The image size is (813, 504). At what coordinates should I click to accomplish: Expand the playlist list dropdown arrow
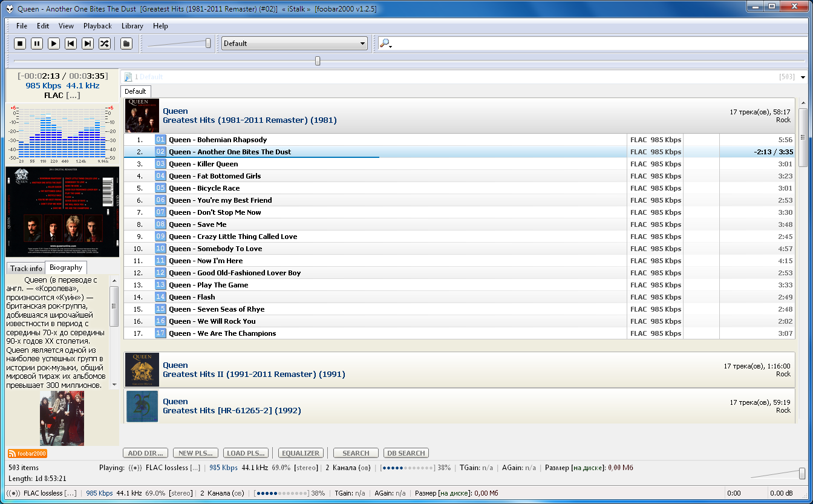803,77
